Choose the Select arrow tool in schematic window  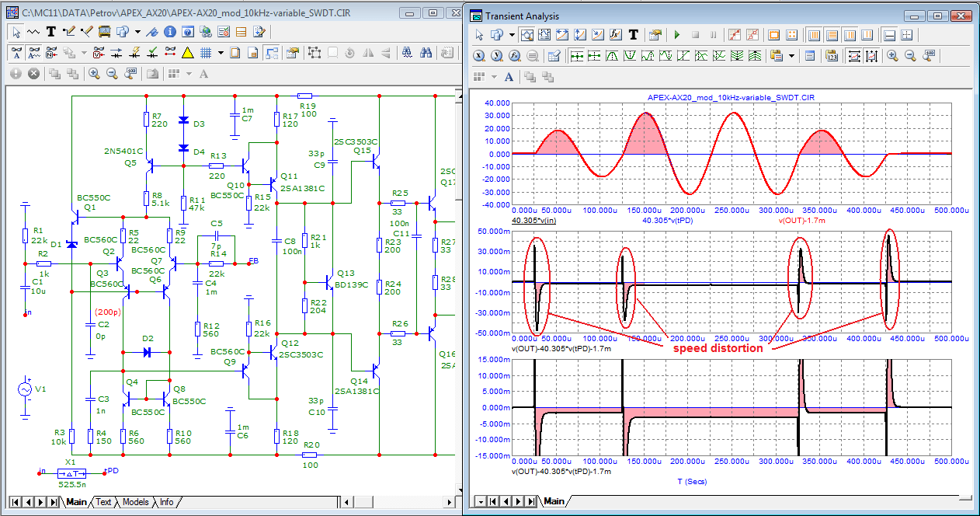coord(16,32)
